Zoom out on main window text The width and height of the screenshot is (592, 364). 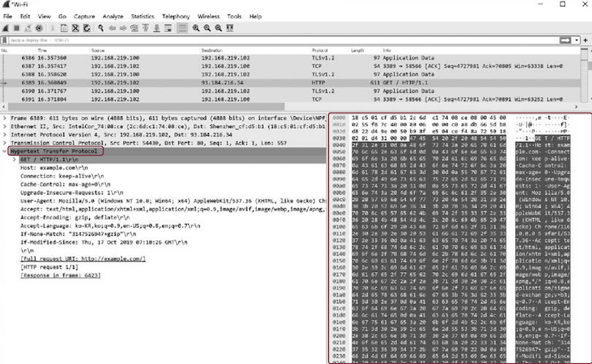[x=208, y=29]
